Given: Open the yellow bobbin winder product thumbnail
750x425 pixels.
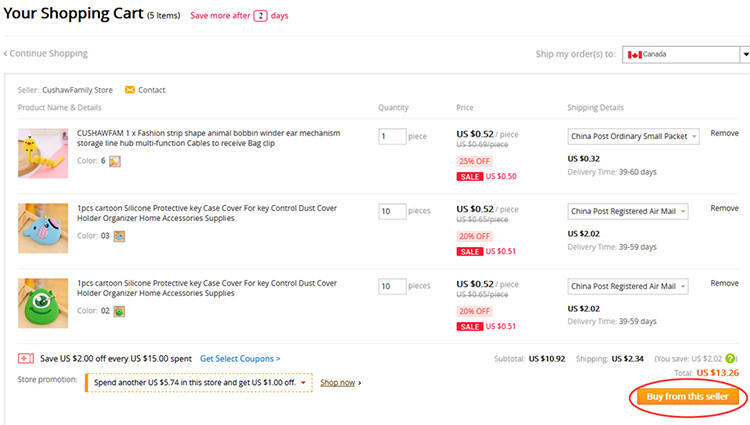Looking at the screenshot, I should 43,153.
